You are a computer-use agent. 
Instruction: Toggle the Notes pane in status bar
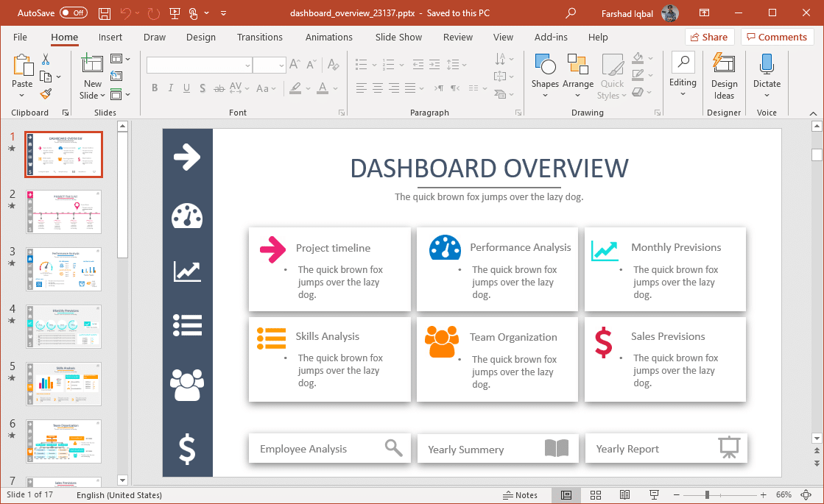[520, 495]
